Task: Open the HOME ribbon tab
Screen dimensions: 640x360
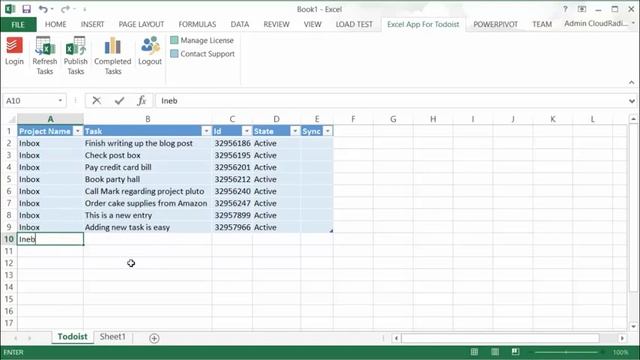Action: 56,24
